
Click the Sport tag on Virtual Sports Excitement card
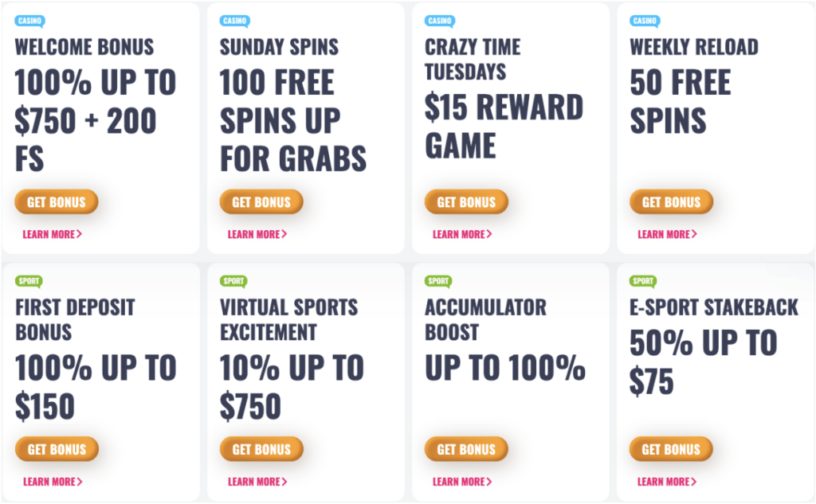[233, 281]
